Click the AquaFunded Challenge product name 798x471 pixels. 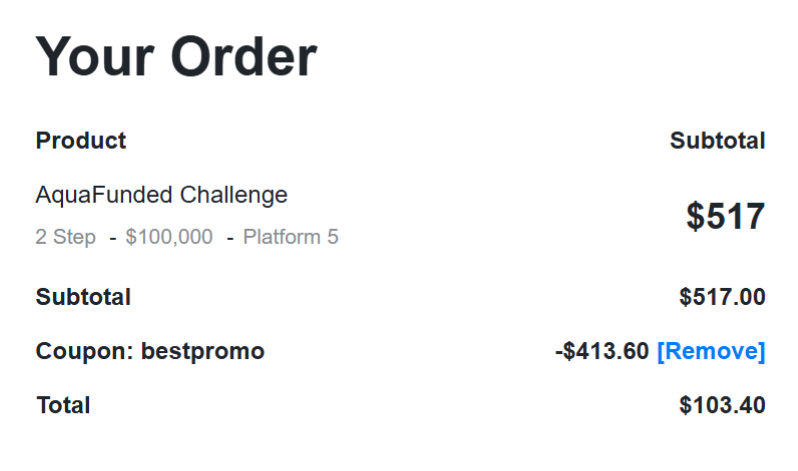[x=161, y=195]
